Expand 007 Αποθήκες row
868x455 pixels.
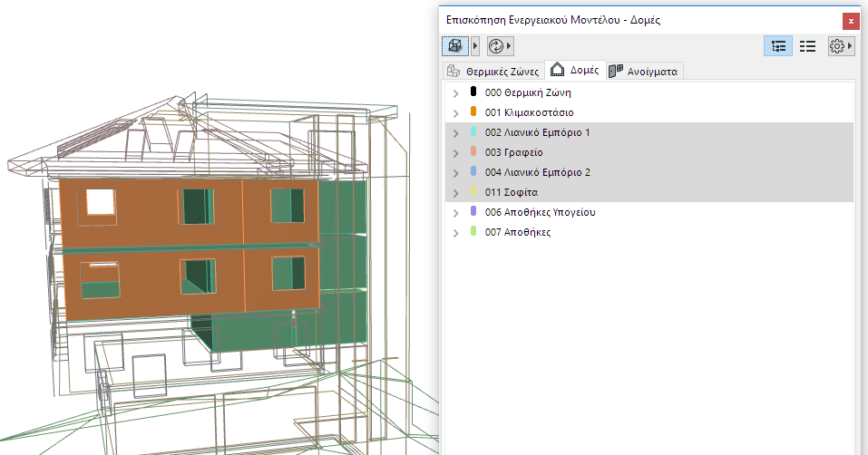[x=455, y=233]
